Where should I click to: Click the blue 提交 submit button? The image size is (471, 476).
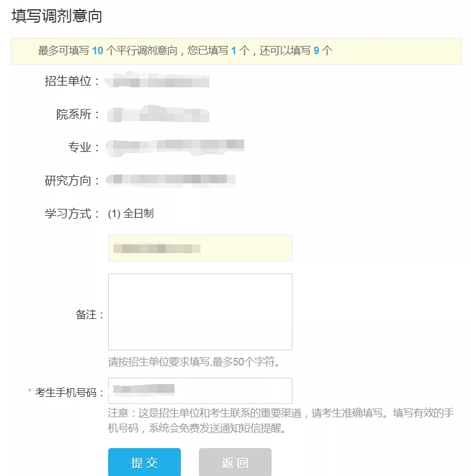[144, 462]
